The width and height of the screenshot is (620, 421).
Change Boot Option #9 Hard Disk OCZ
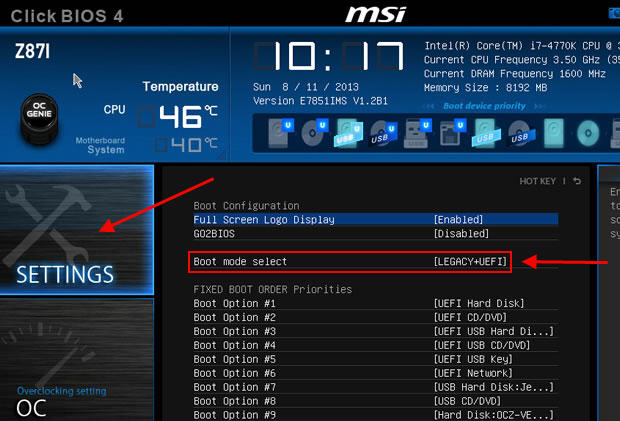click(376, 415)
